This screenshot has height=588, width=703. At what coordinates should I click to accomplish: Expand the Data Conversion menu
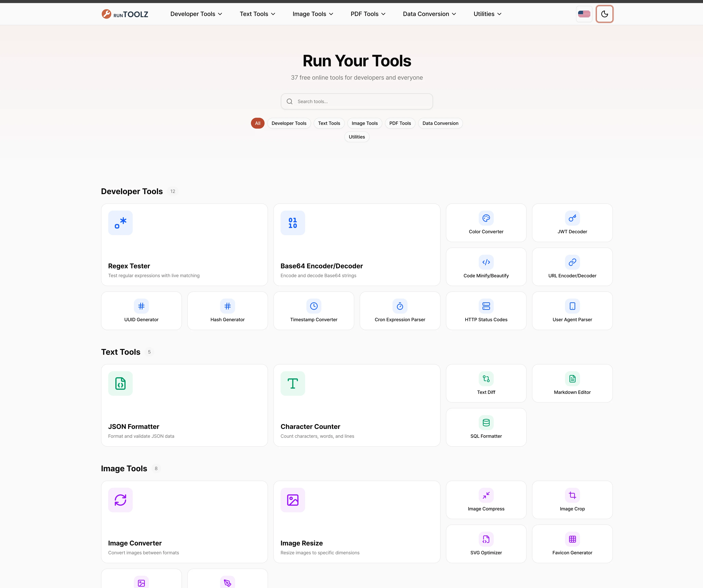pos(429,14)
